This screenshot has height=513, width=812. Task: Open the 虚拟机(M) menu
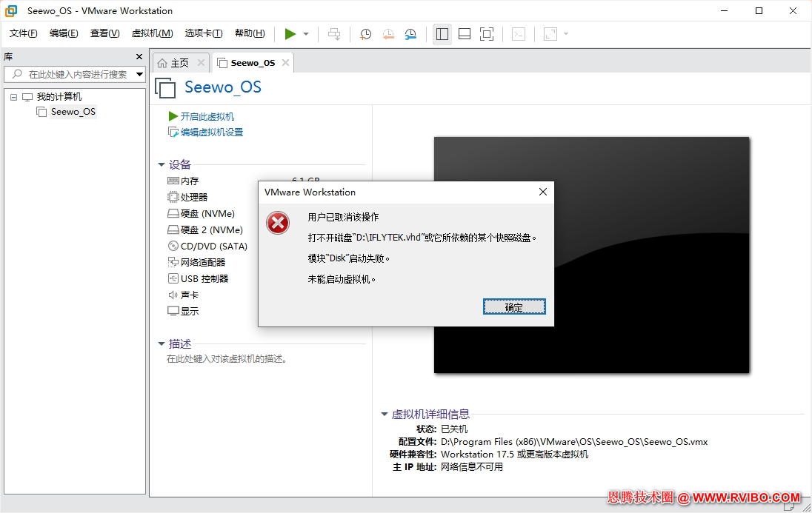(153, 33)
